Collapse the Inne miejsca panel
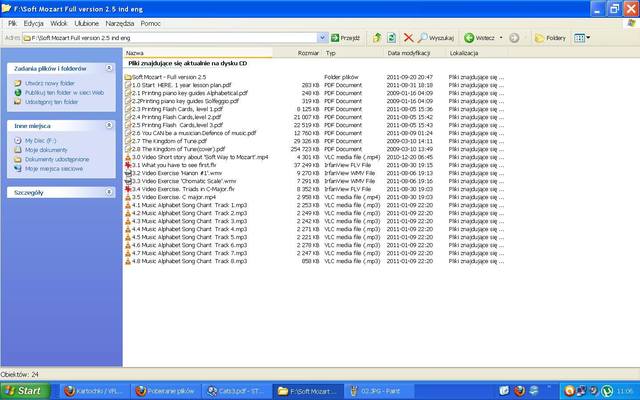Image resolution: width=640 pixels, height=400 pixels. pos(109,125)
